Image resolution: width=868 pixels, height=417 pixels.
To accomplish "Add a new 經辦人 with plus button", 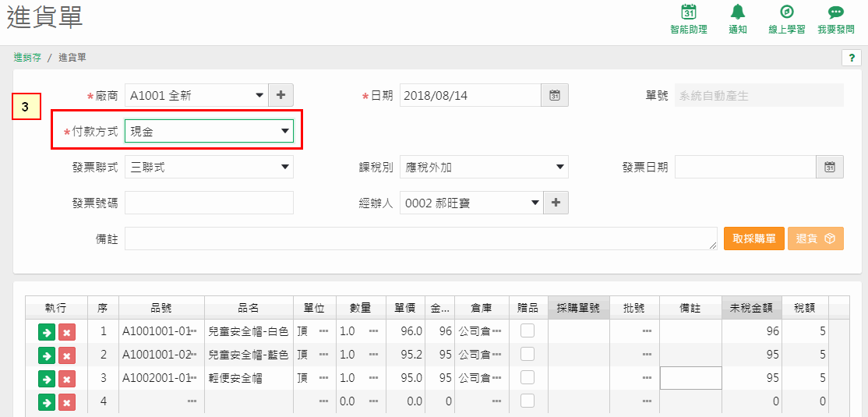I will pyautogui.click(x=556, y=203).
